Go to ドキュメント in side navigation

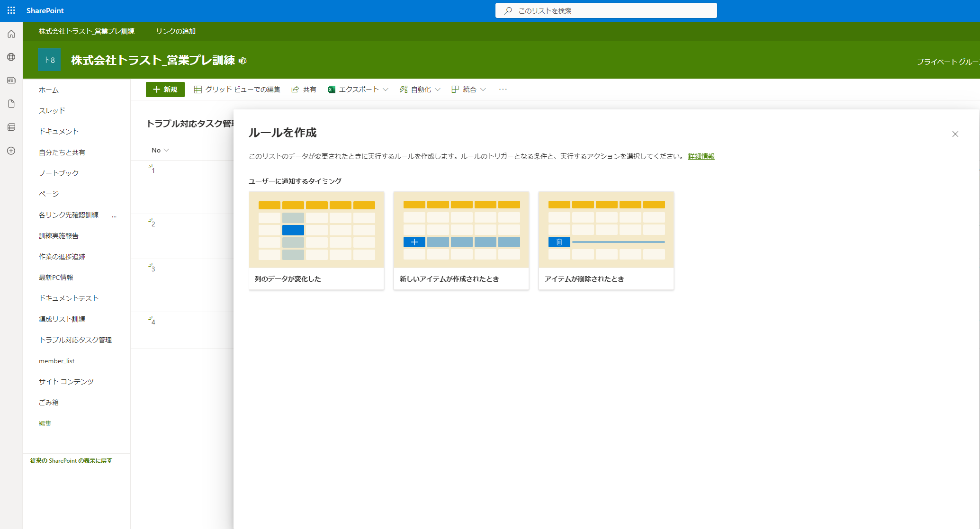click(59, 132)
